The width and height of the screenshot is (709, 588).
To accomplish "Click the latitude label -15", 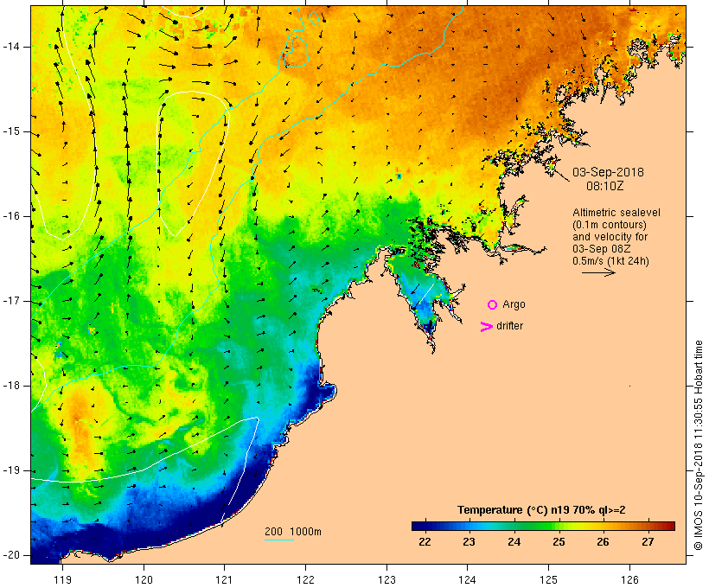I will (10, 131).
